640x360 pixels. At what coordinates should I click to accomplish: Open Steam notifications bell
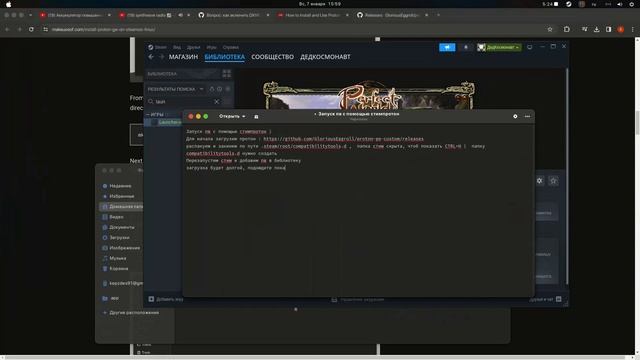point(466,47)
